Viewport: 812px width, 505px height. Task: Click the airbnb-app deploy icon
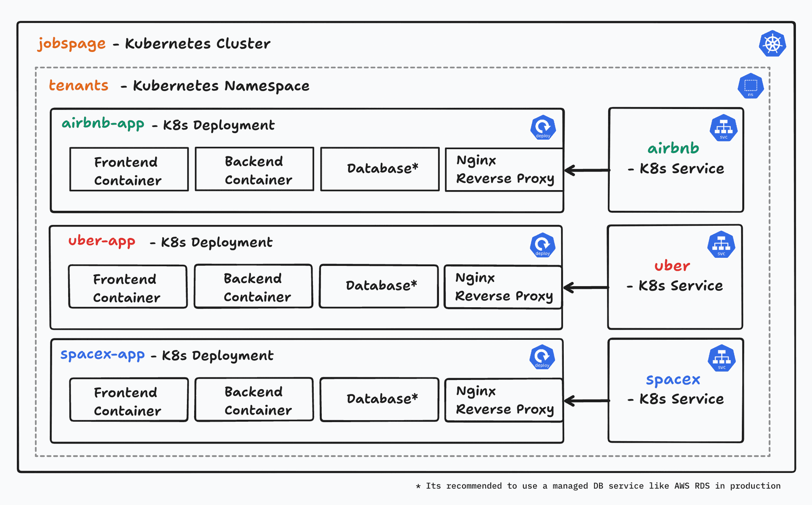pos(543,128)
